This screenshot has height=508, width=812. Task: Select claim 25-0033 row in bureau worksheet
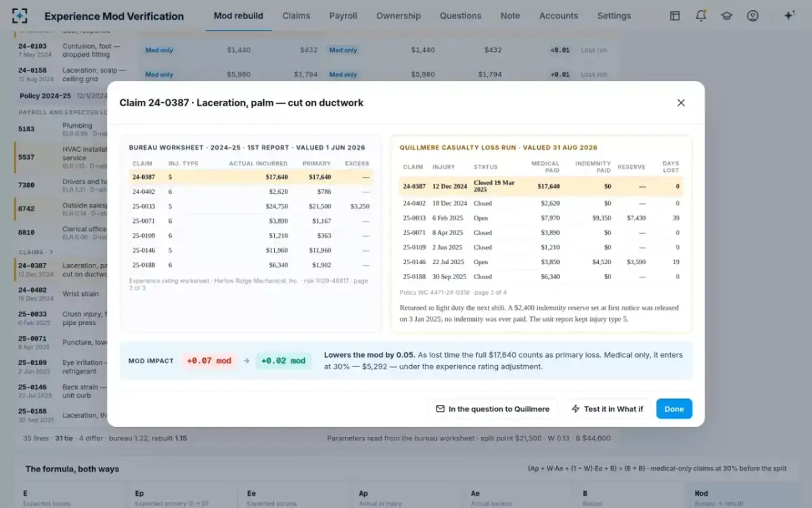click(251, 206)
